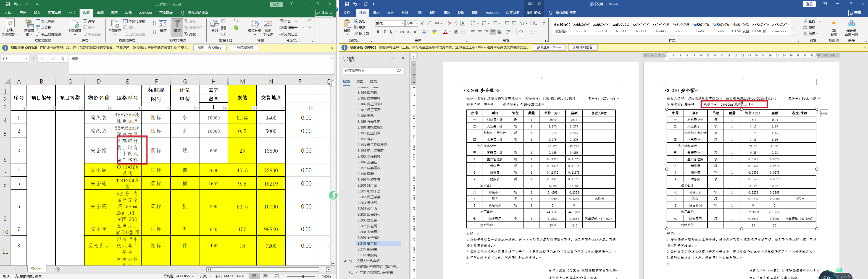This screenshot has height=279, width=868.
Task: Click 了解详细信息 button in Excel's warning bar
Action: click(x=243, y=48)
